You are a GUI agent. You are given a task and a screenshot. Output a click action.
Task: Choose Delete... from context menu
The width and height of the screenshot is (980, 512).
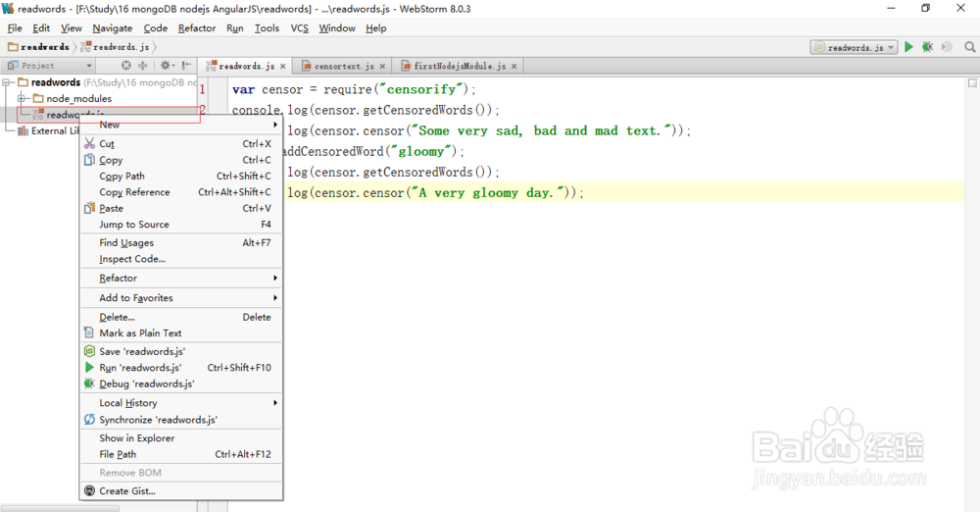tap(181, 318)
